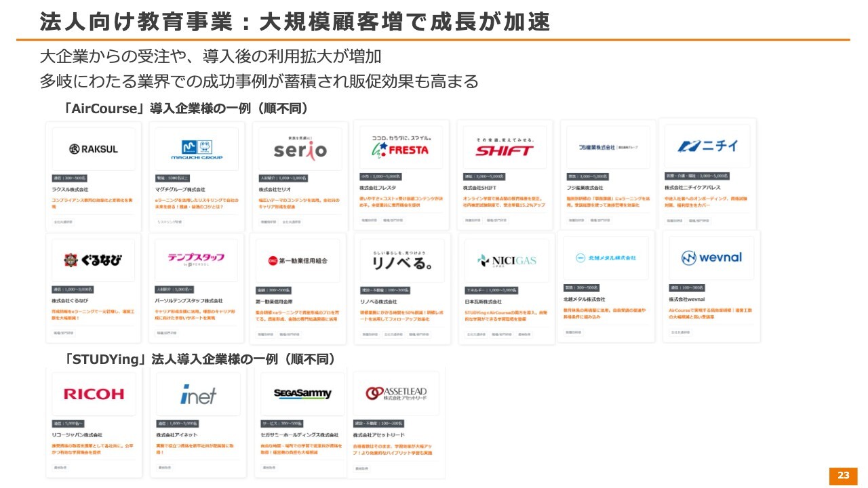
Task: Select the ニチイ logo
Action: tap(707, 146)
